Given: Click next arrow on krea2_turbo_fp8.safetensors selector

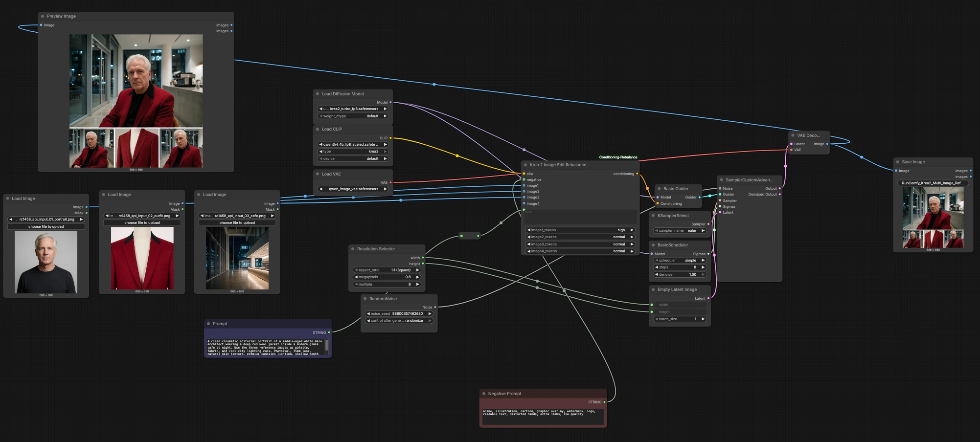Looking at the screenshot, I should coord(385,109).
